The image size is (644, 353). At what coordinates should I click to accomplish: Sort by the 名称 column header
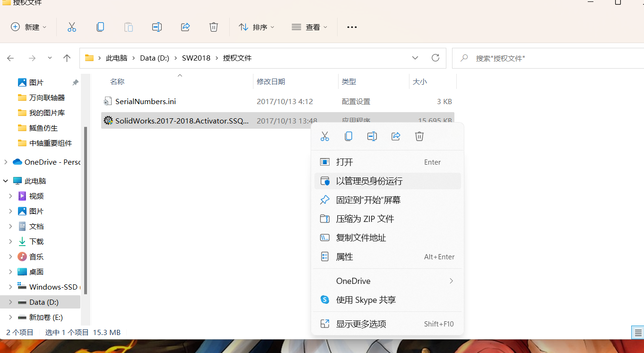click(x=117, y=82)
